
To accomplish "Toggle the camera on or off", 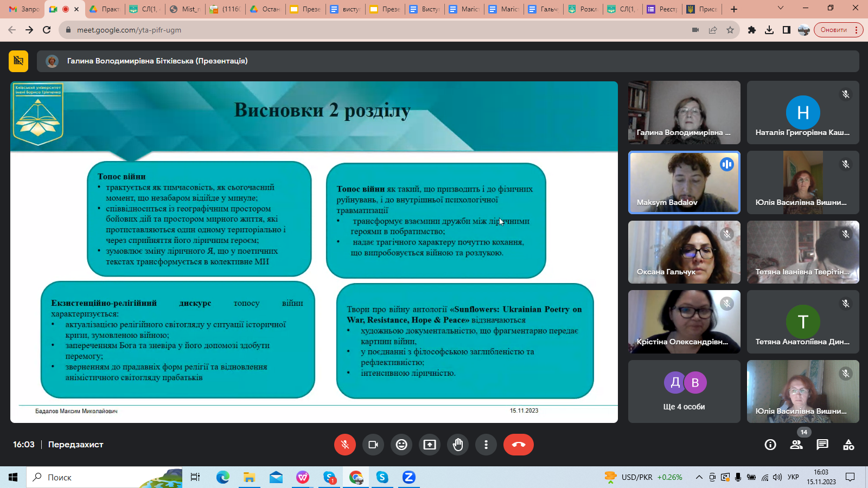I will point(373,445).
